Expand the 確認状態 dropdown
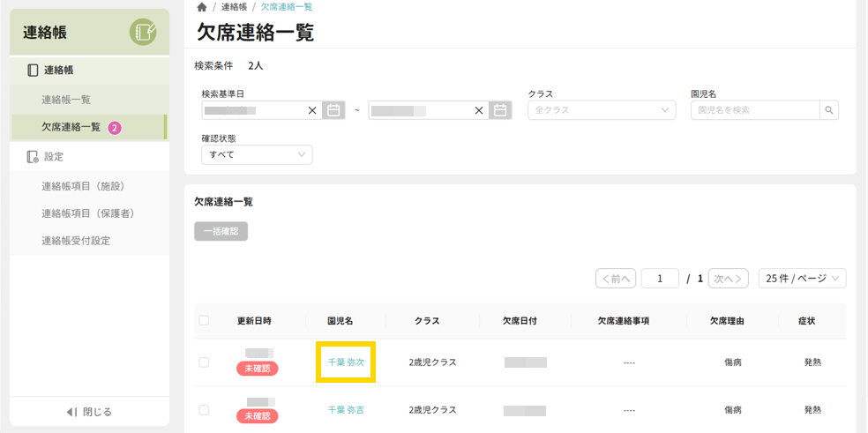This screenshot has width=868, height=433. pyautogui.click(x=257, y=154)
